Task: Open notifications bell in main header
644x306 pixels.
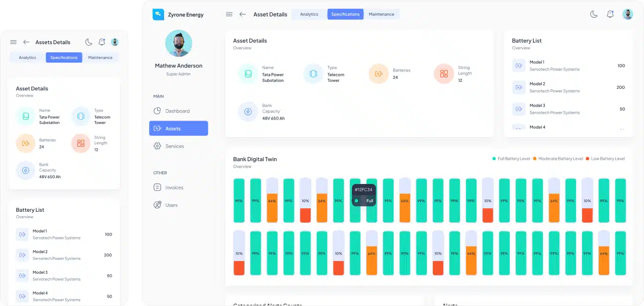Action: tap(610, 14)
